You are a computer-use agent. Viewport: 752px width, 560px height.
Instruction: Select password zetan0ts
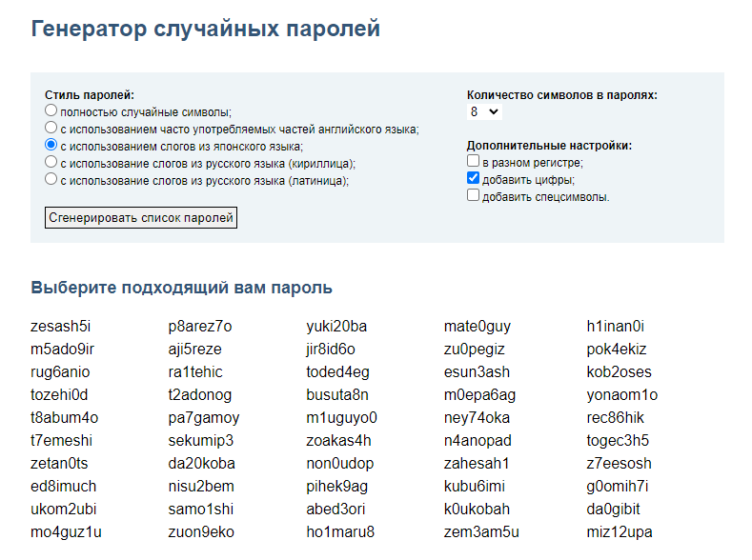pyautogui.click(x=59, y=464)
